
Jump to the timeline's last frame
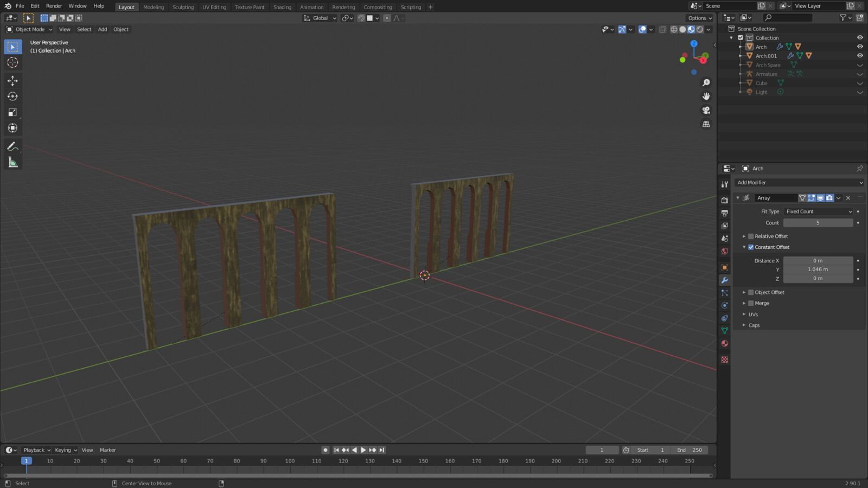click(x=382, y=450)
